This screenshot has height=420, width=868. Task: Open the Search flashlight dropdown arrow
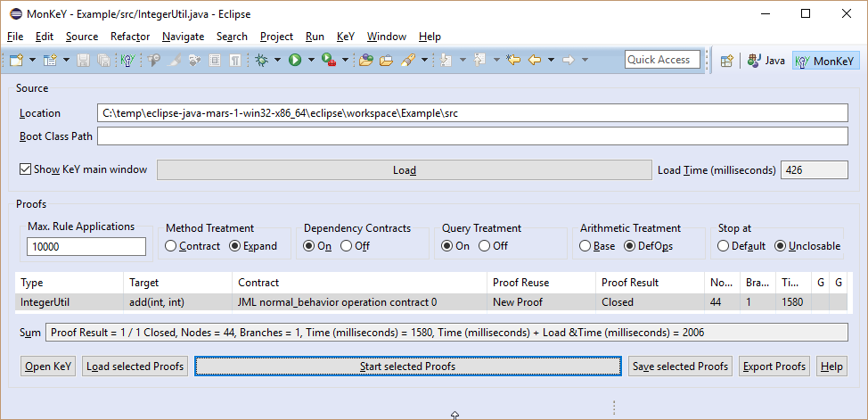pos(424,60)
